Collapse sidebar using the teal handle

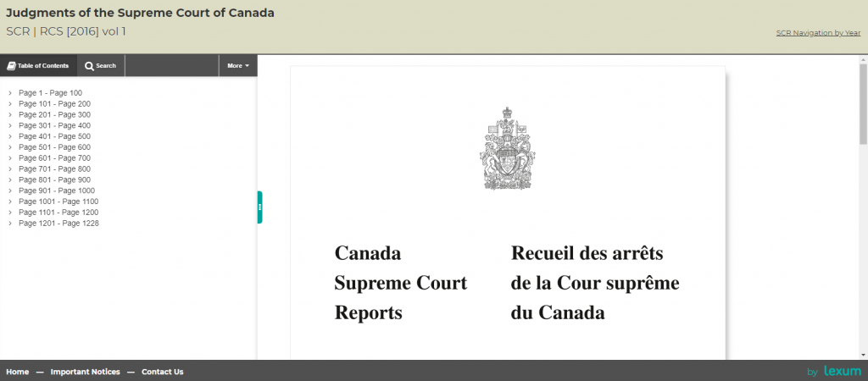pyautogui.click(x=259, y=207)
